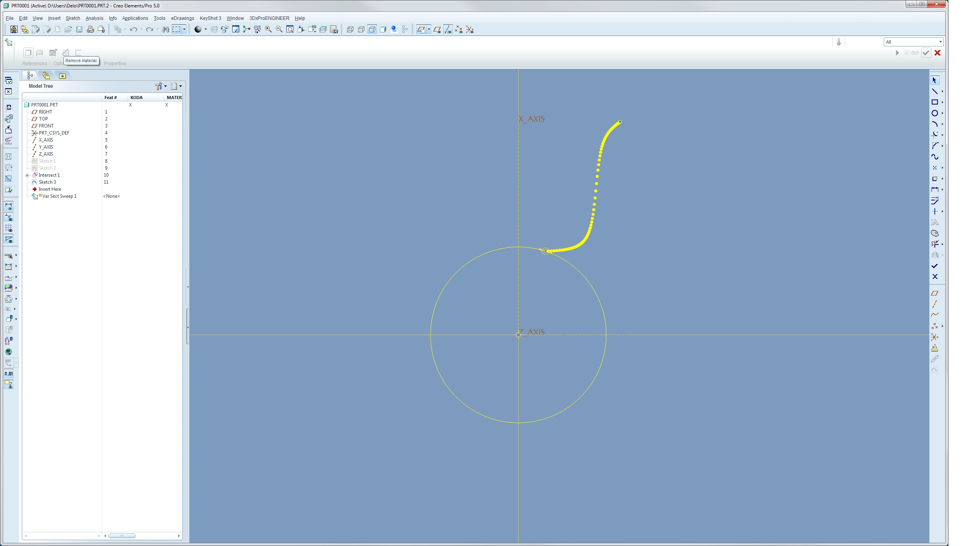Select the Line sketch tool
Viewport: 980px width, 546px height.
tap(934, 91)
